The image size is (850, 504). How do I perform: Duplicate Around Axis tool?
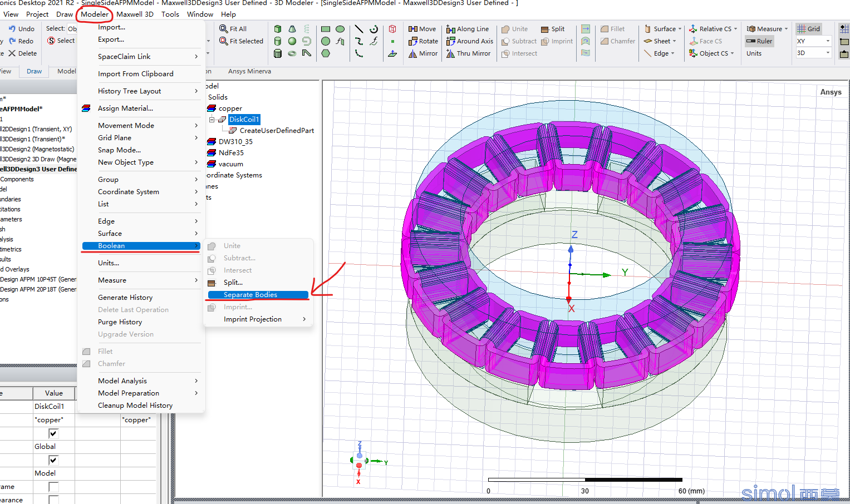coord(470,41)
